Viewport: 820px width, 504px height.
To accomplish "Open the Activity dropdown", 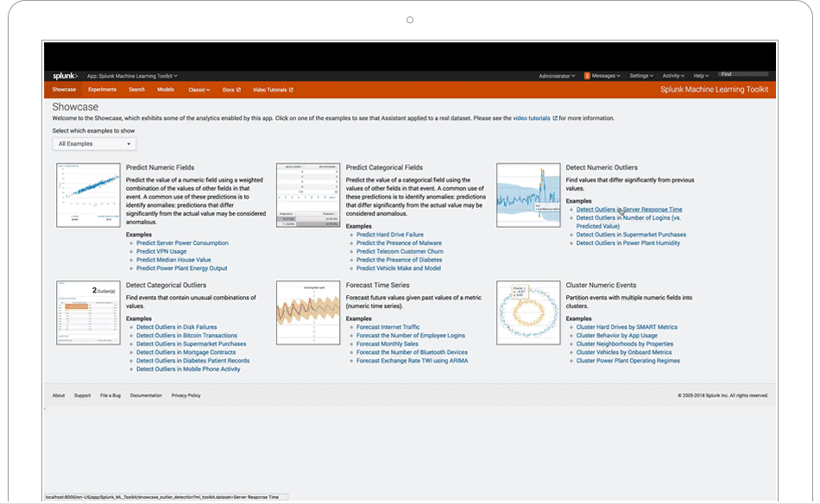I will coord(673,76).
